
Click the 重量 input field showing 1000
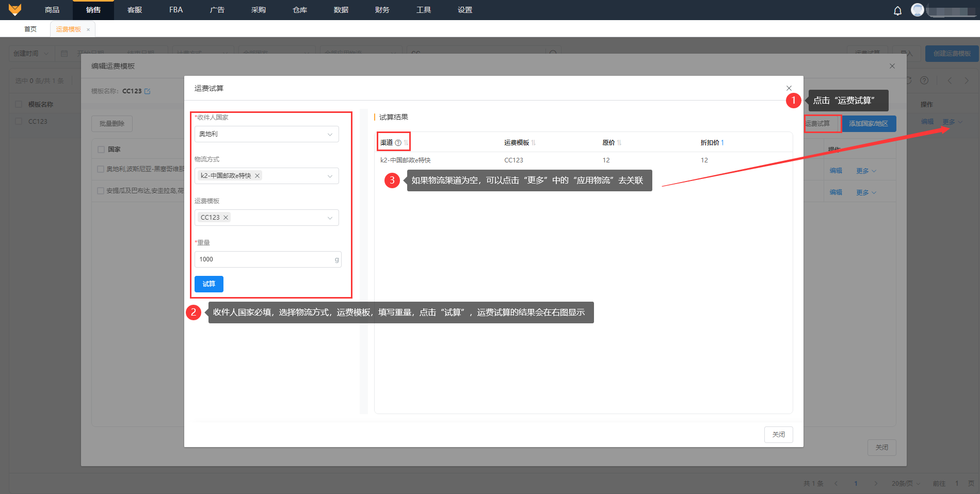pyautogui.click(x=268, y=259)
